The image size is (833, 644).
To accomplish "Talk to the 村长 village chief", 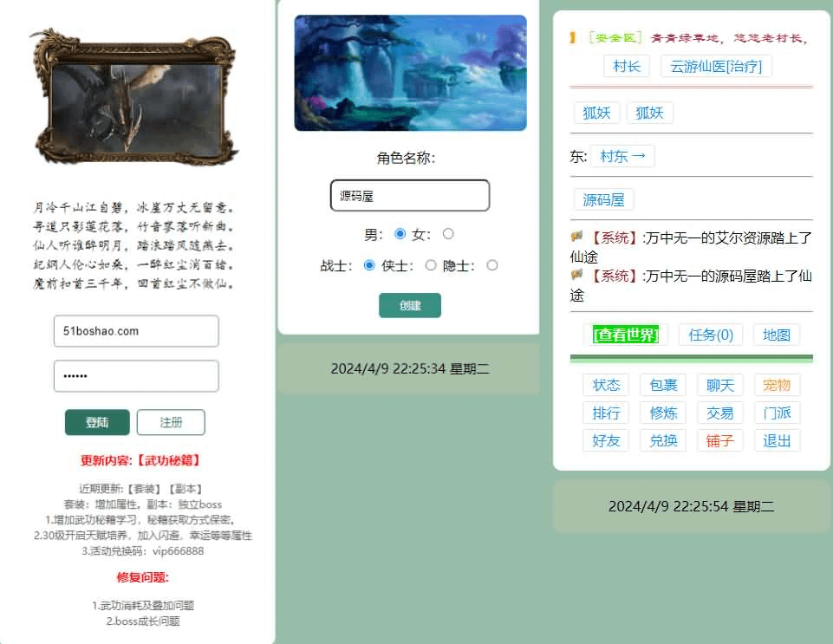I will [626, 66].
